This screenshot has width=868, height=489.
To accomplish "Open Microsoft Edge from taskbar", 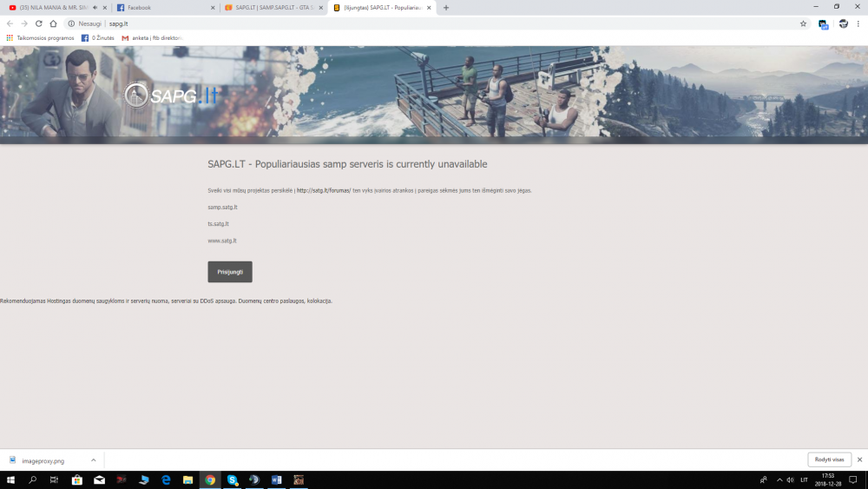I will point(166,480).
